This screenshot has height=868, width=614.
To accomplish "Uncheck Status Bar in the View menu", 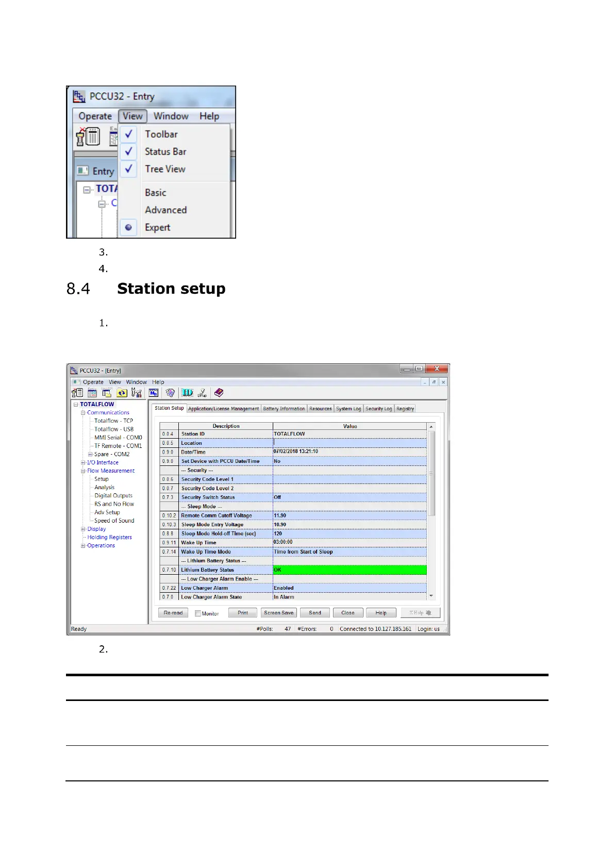I will tap(174, 152).
